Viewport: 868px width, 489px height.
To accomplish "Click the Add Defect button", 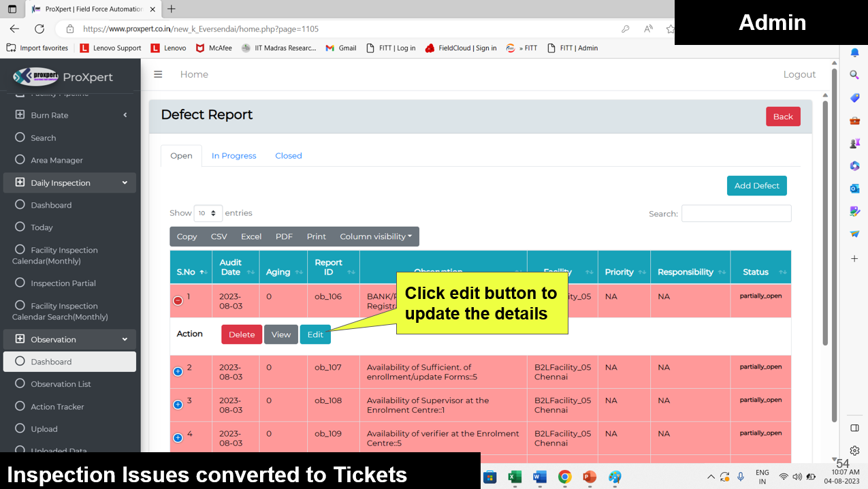I will (x=756, y=186).
